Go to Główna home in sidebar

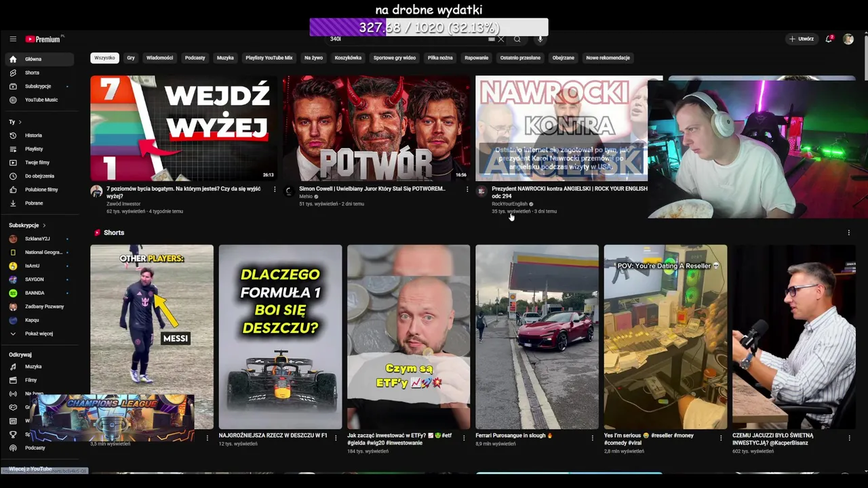pos(41,59)
